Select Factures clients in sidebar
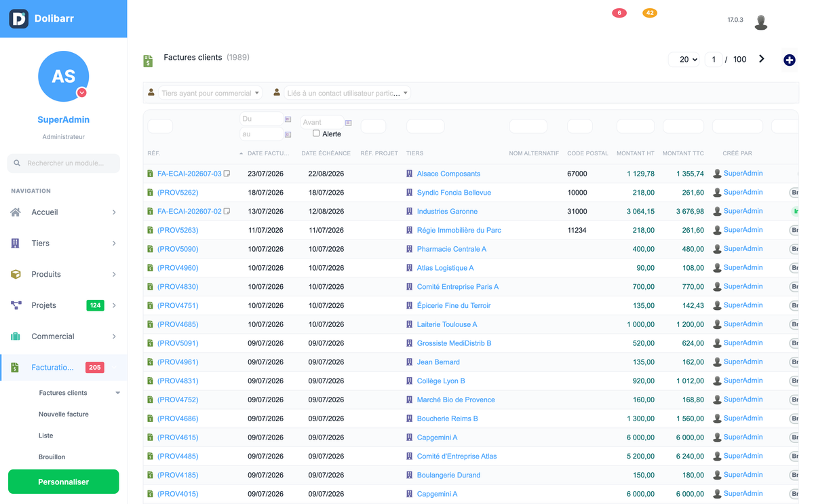Image resolution: width=814 pixels, height=504 pixels. (x=63, y=393)
